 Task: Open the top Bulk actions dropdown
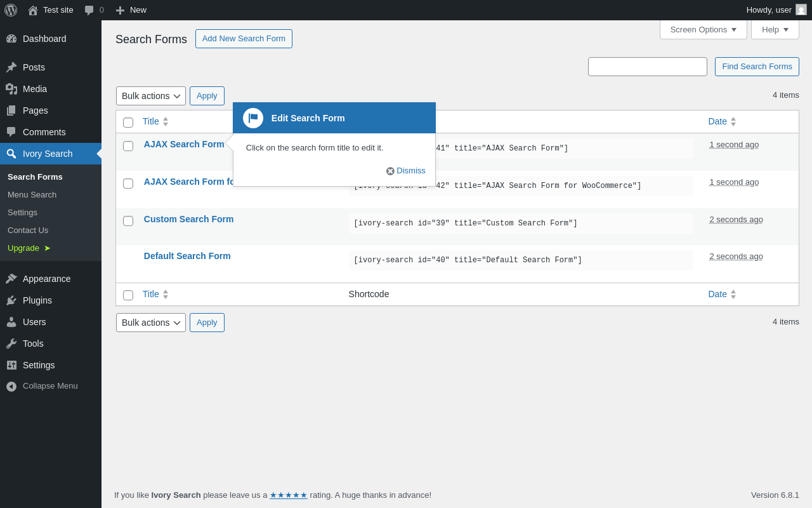tap(151, 96)
